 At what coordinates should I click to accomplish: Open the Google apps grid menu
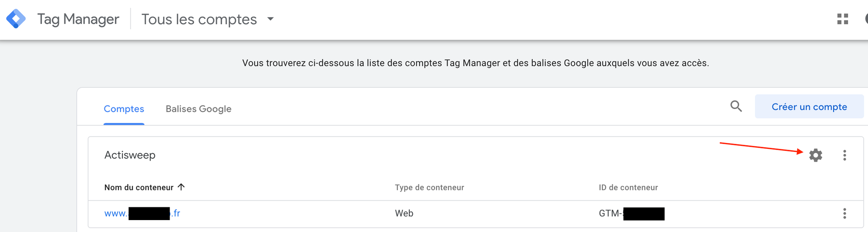click(x=843, y=19)
